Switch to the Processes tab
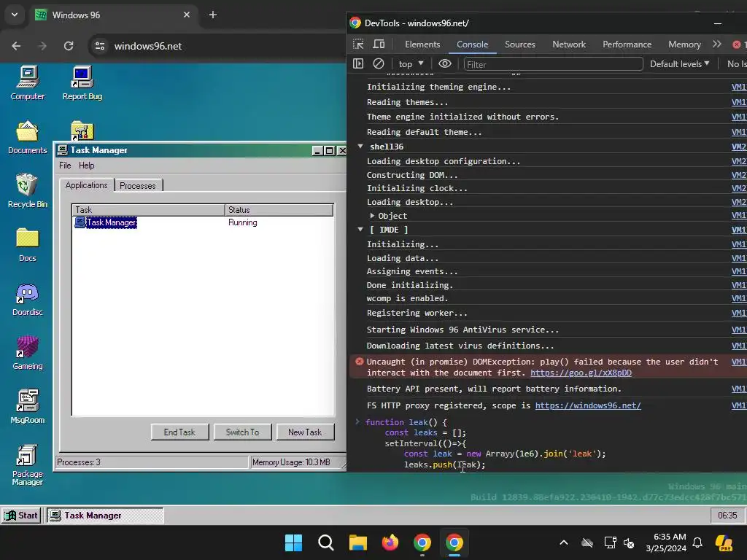Image resolution: width=747 pixels, height=560 pixels. pyautogui.click(x=138, y=185)
